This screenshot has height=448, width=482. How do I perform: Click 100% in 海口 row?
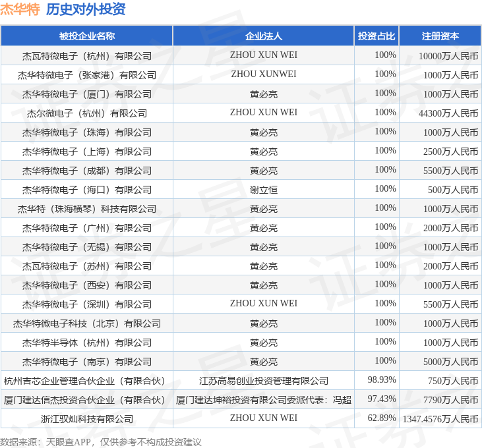[x=385, y=188]
